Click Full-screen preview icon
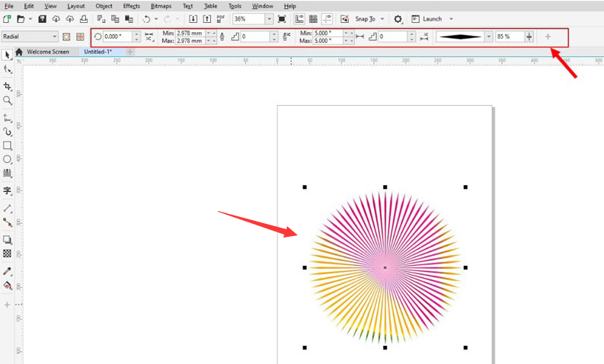This screenshot has height=364, width=604. pos(282,19)
